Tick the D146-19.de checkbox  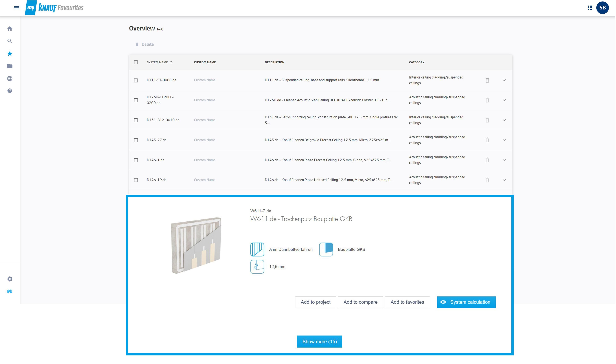pos(136,180)
